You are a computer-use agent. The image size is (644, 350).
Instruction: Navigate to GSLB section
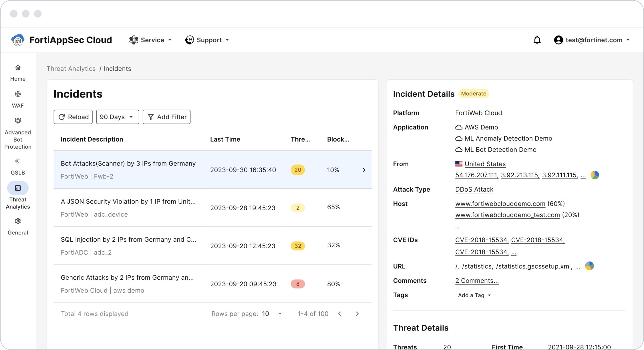(x=18, y=166)
